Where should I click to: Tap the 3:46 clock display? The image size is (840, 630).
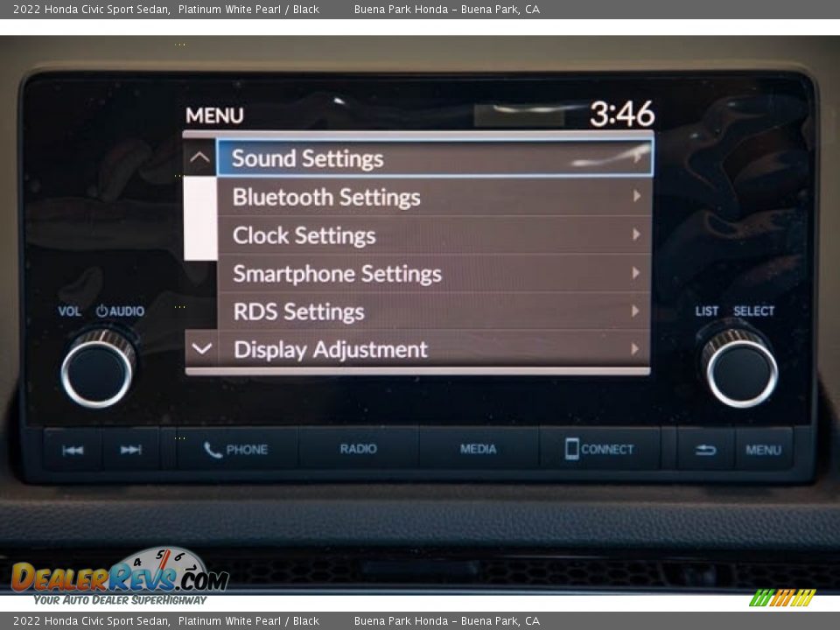[x=621, y=114]
